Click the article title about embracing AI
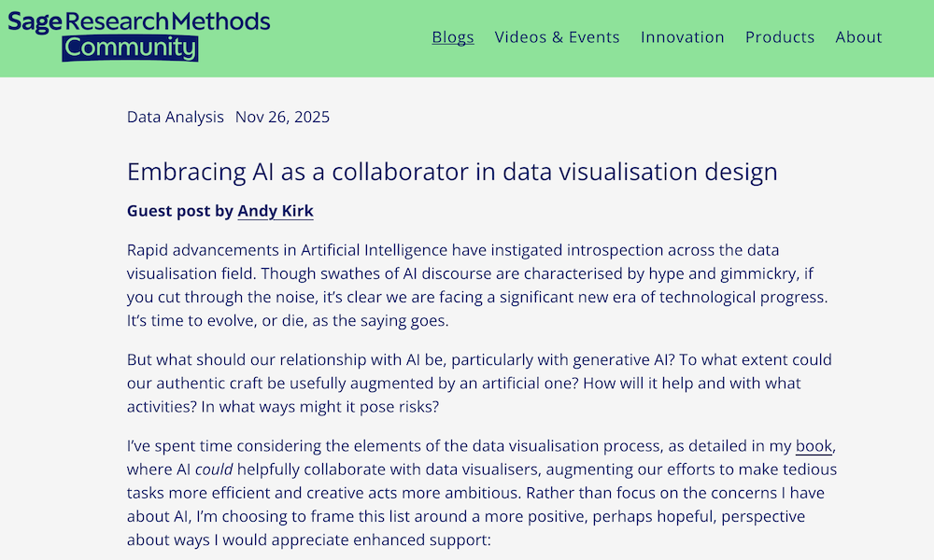 tap(452, 172)
